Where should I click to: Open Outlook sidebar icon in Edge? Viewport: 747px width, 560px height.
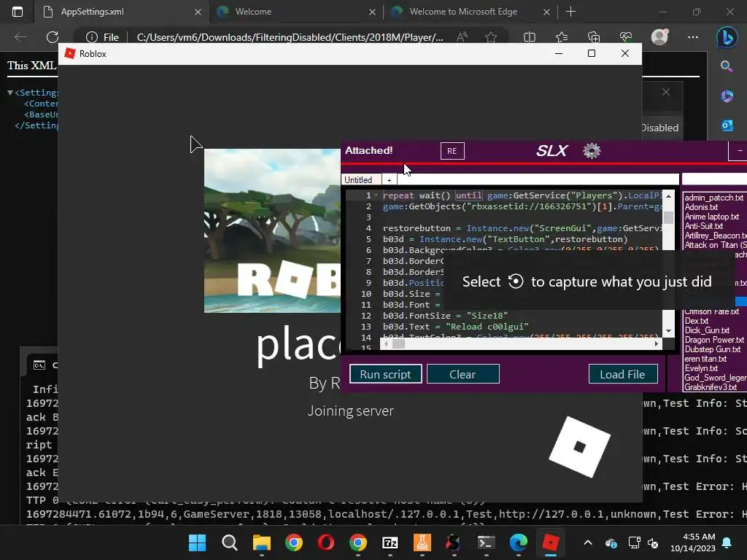click(727, 125)
